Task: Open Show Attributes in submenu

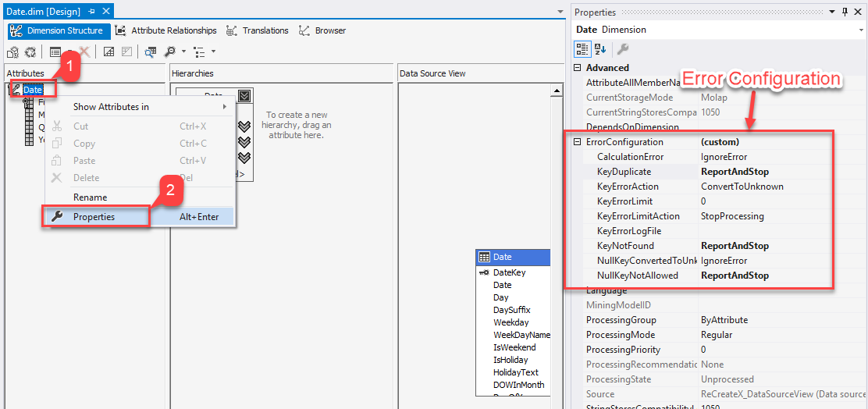Action: click(x=141, y=107)
